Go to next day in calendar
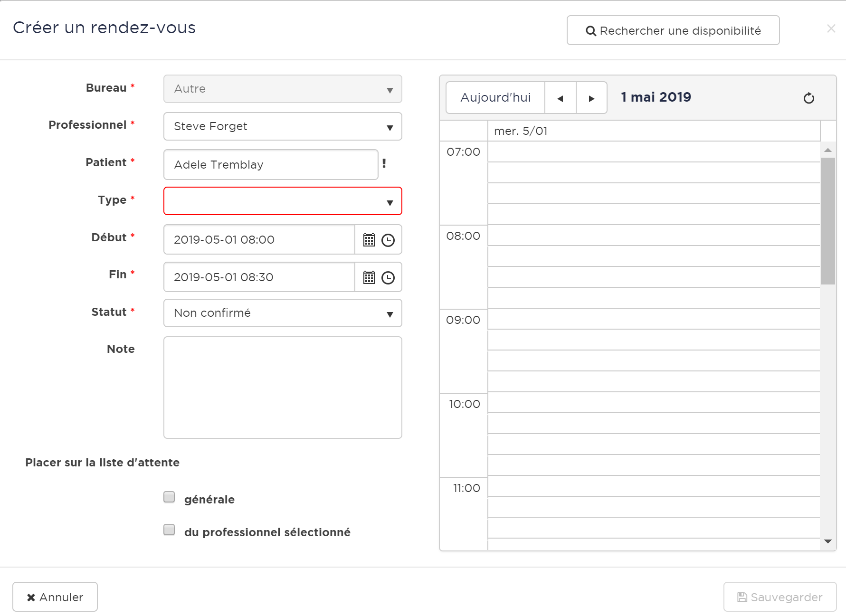 point(591,98)
